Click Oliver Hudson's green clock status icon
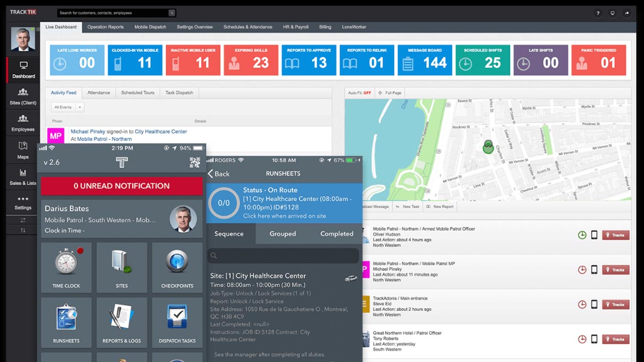Screen dimensions: 644x362 click(x=582, y=235)
